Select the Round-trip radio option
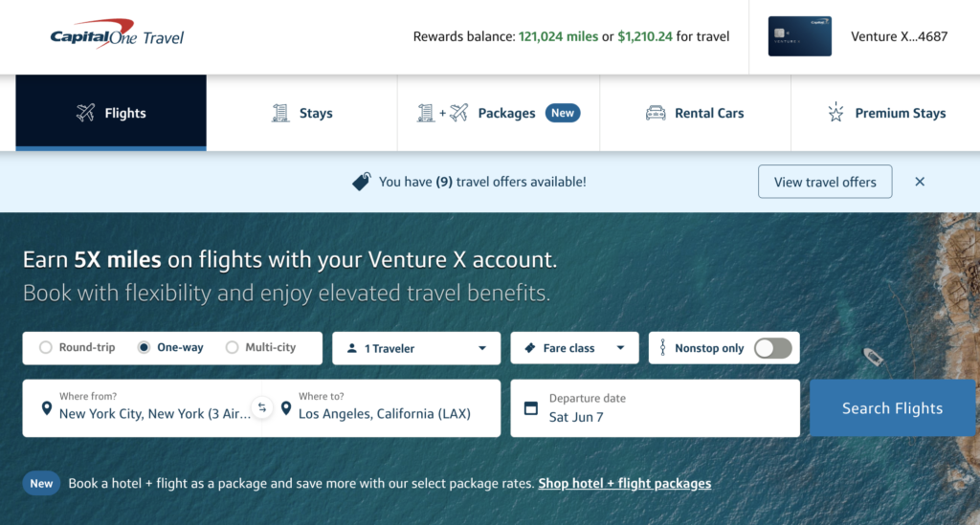This screenshot has width=980, height=525. pyautogui.click(x=46, y=348)
